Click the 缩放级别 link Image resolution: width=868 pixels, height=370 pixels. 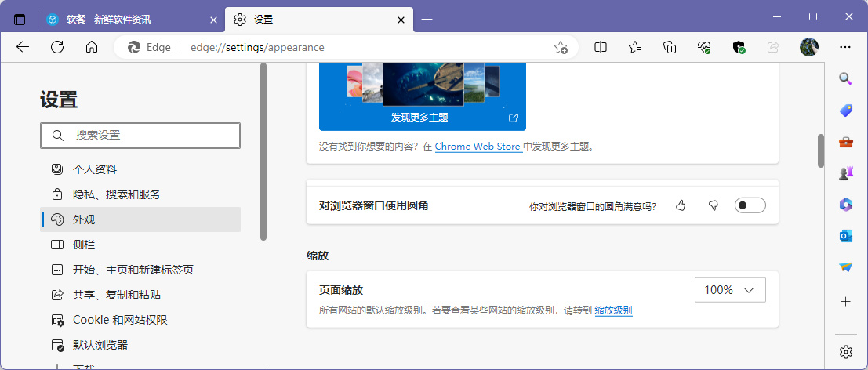[613, 310]
